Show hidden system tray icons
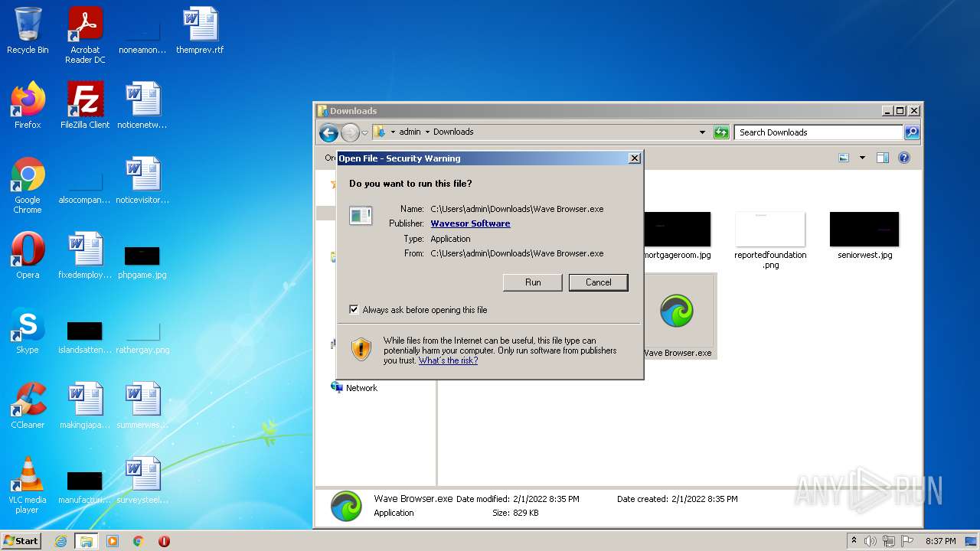Viewport: 980px width, 551px height. point(854,541)
